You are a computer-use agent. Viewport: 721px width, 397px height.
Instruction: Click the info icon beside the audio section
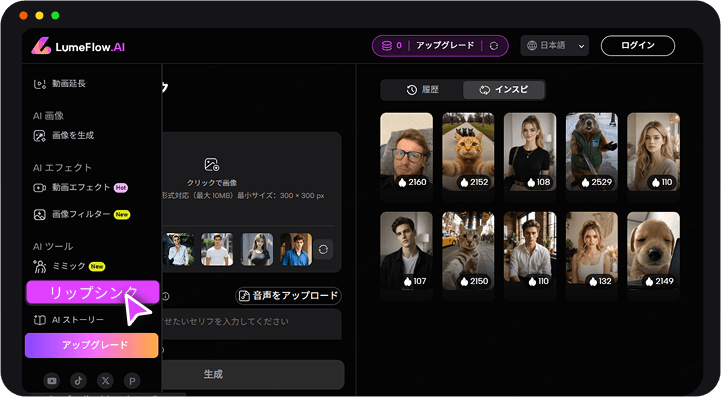(x=166, y=296)
